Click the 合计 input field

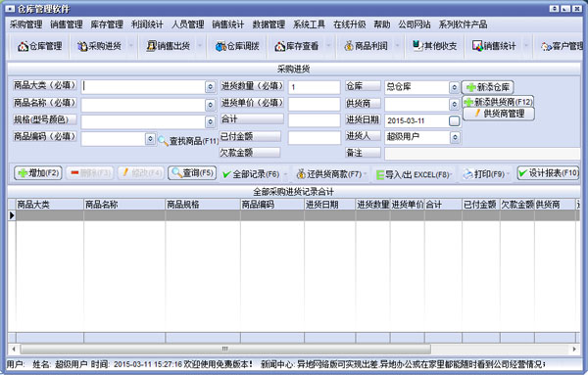click(x=315, y=121)
